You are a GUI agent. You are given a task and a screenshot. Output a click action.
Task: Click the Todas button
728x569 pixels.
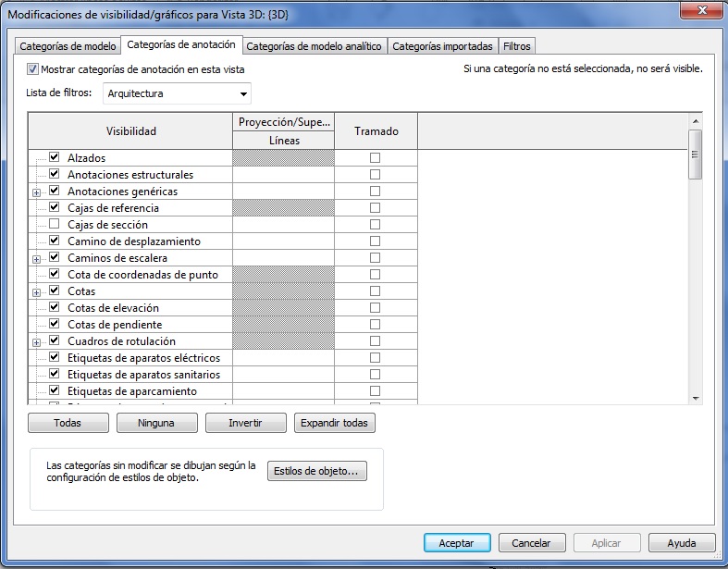(x=68, y=423)
